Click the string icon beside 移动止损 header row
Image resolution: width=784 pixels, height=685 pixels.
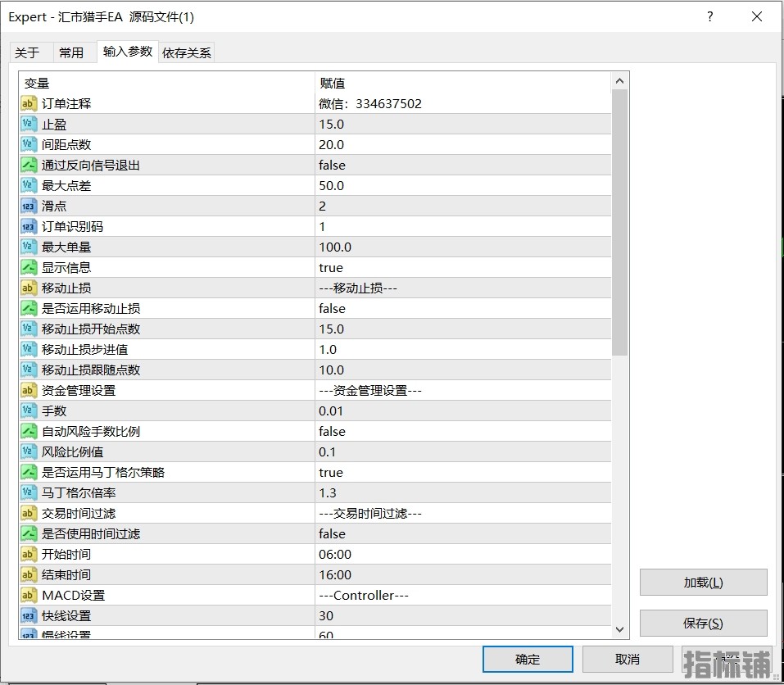point(29,288)
